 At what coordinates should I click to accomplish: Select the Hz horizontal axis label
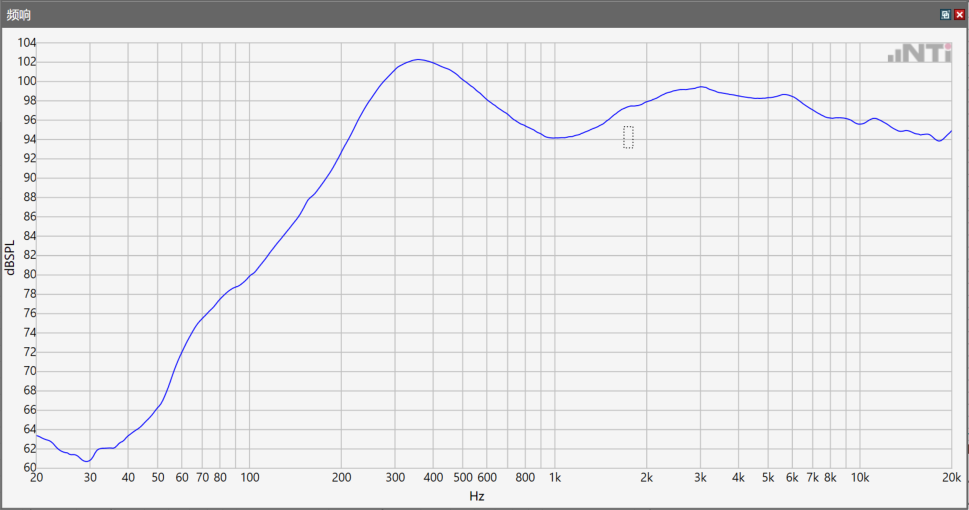(476, 496)
